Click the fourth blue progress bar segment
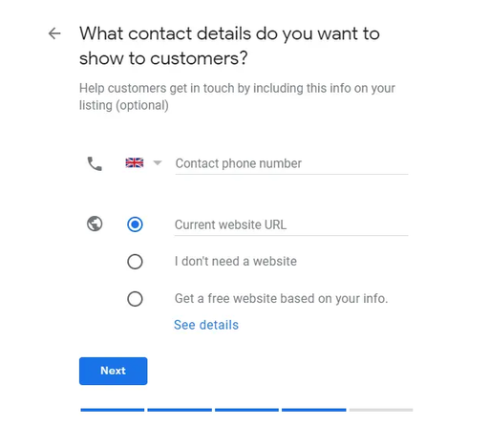489x448 pixels. click(314, 410)
